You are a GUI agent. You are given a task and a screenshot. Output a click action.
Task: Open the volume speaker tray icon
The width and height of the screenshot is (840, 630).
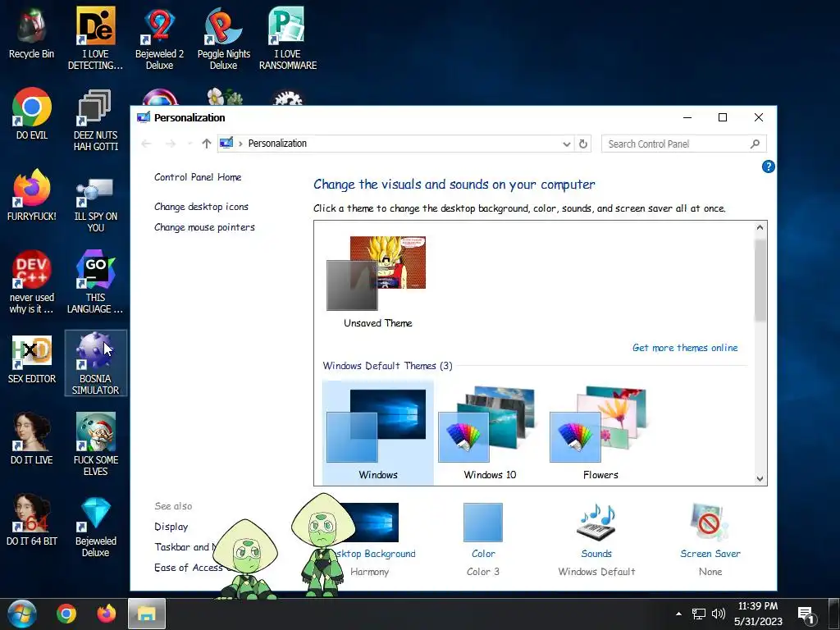tap(719, 614)
